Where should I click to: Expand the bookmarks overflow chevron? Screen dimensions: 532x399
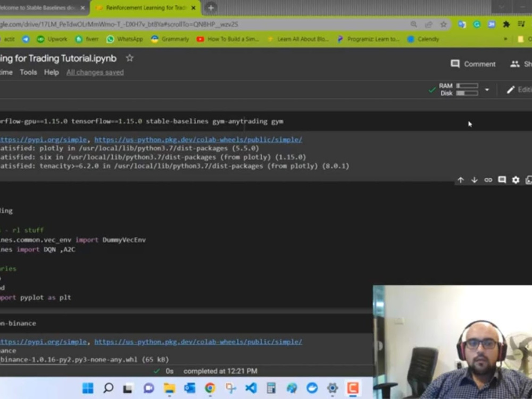pyautogui.click(x=505, y=39)
